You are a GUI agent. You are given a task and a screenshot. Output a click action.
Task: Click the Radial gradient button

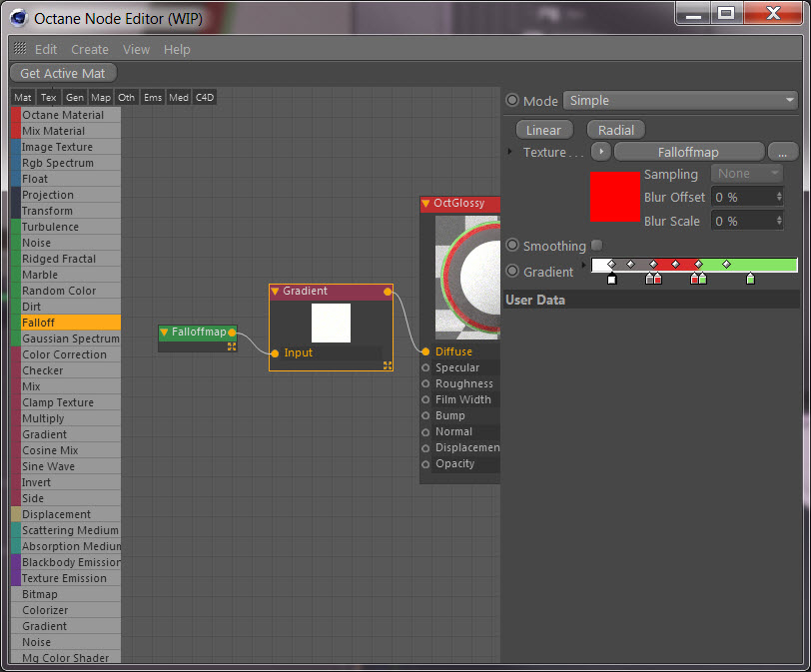[616, 130]
